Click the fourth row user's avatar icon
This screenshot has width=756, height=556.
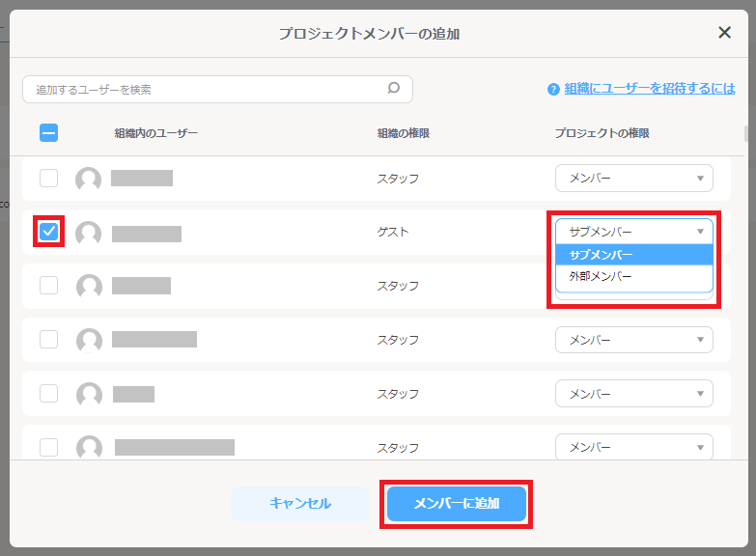point(89,340)
